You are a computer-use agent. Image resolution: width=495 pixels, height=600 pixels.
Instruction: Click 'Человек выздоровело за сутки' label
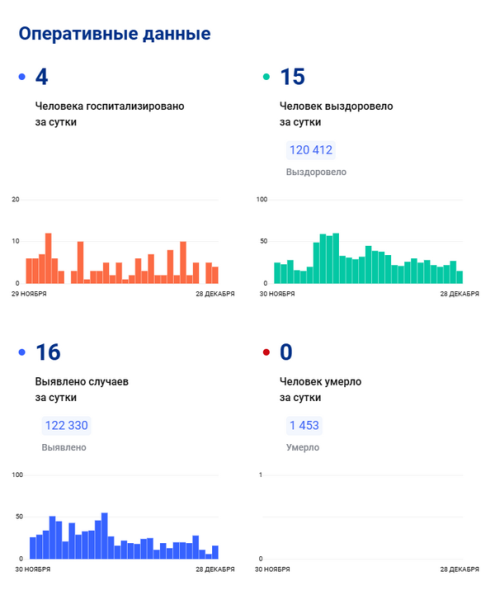pos(336,114)
